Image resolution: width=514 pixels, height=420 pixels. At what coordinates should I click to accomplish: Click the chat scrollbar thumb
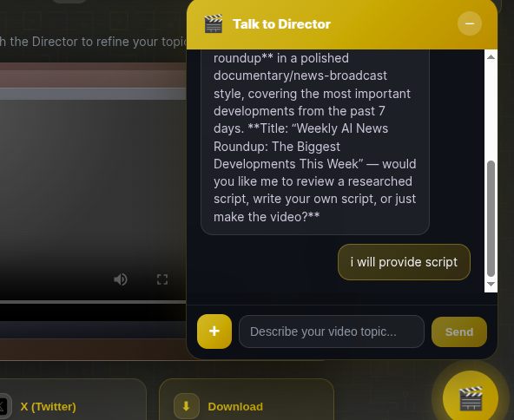pos(491,219)
